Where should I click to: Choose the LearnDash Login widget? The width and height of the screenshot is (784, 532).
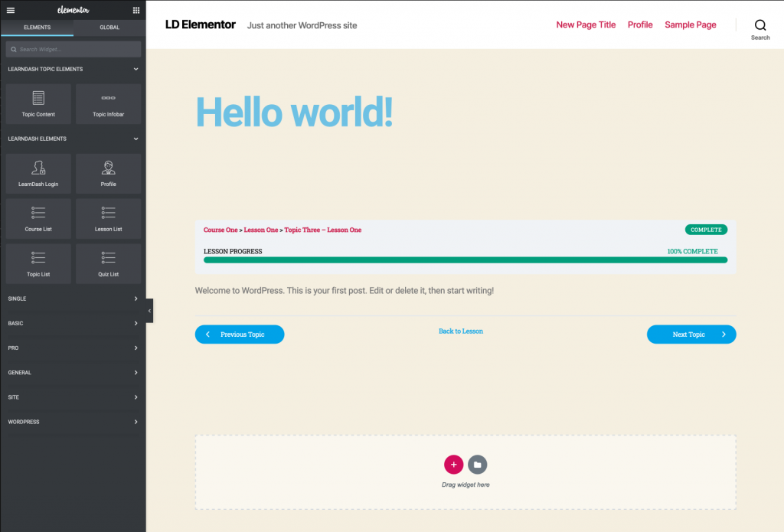click(x=38, y=173)
